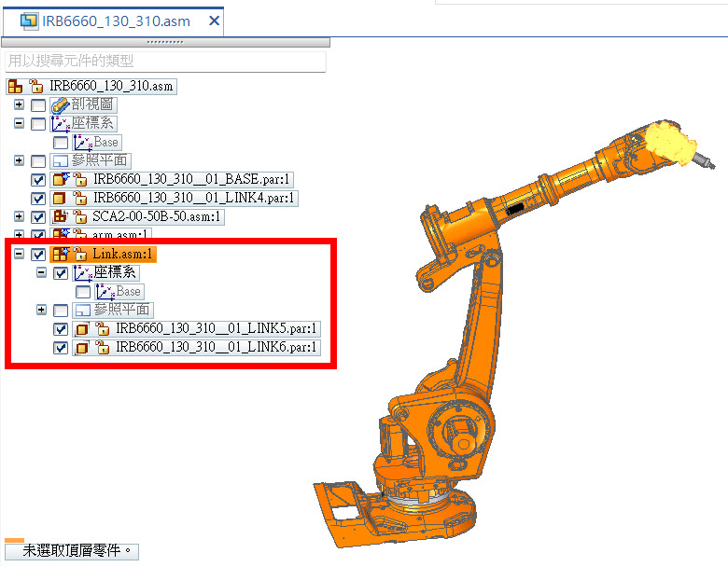Click the lock icon of Link.asm:1
Screen dimensions: 728x567
tap(80, 254)
